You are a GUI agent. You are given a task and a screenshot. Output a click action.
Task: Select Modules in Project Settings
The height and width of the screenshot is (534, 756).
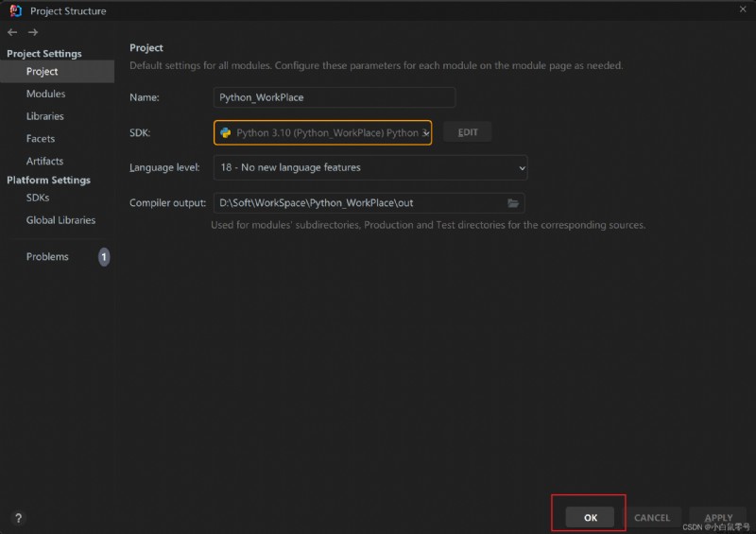tap(45, 94)
